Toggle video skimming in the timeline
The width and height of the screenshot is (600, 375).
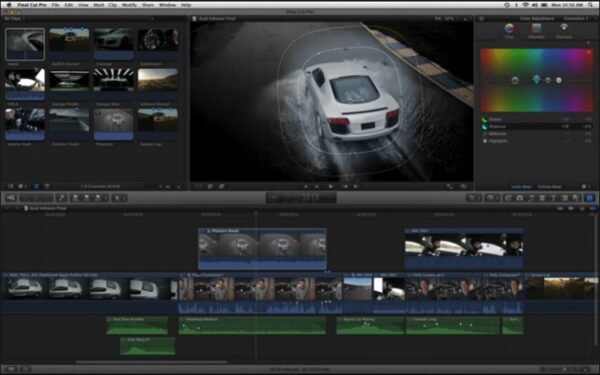[x=560, y=209]
